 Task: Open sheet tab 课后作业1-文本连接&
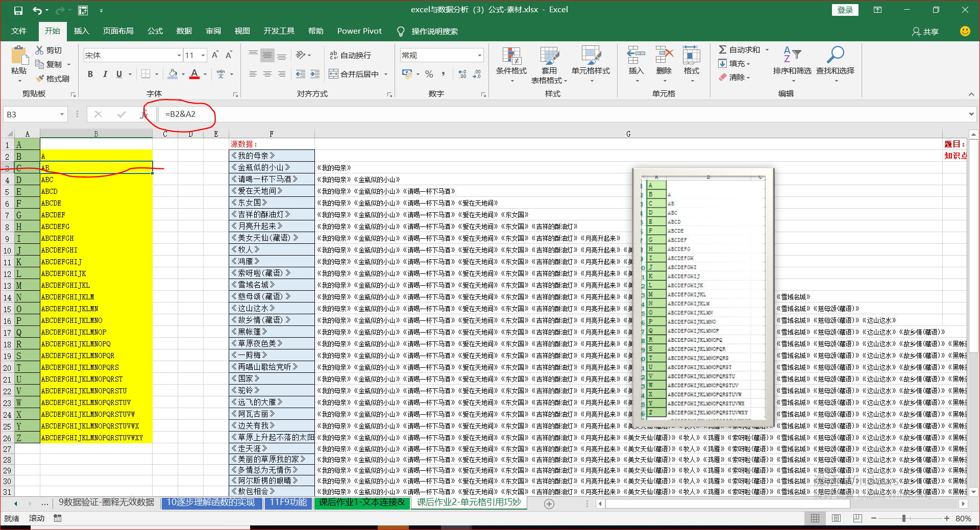point(362,502)
